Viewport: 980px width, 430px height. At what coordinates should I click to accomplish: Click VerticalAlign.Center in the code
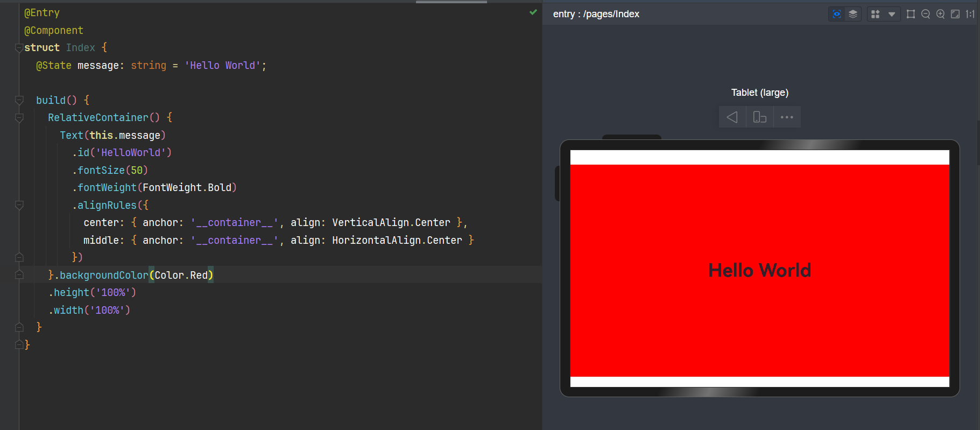[x=391, y=222]
